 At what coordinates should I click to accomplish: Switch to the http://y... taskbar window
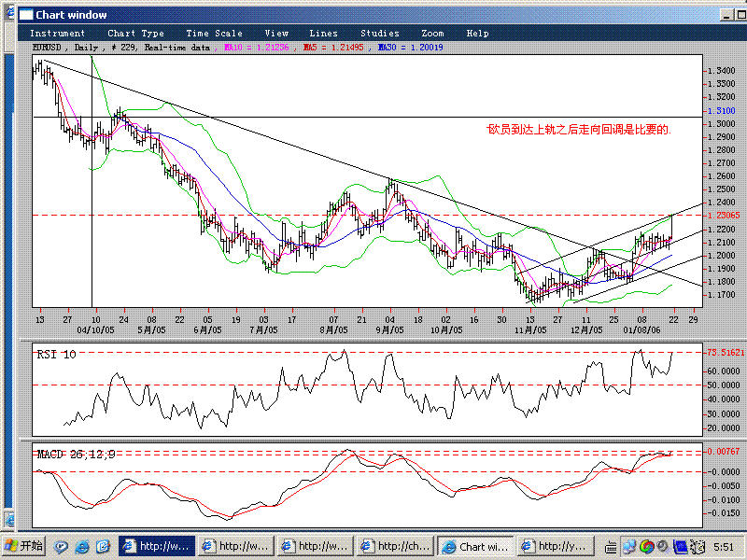pos(556,546)
